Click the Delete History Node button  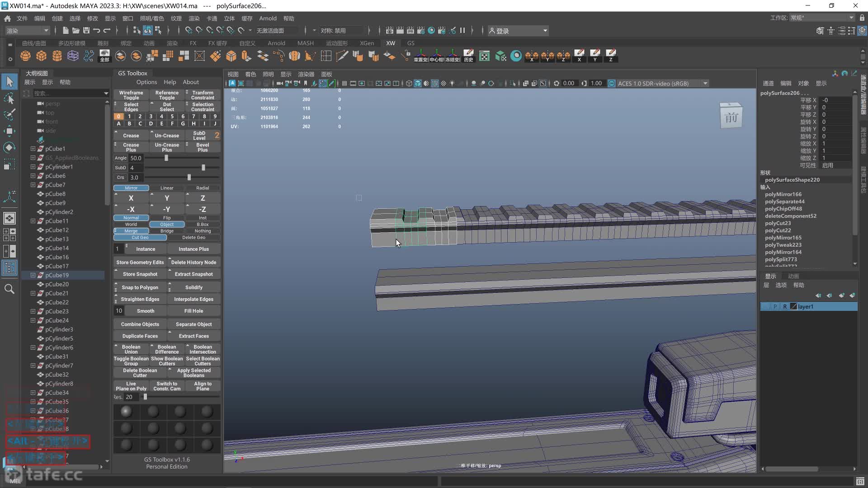click(x=193, y=263)
